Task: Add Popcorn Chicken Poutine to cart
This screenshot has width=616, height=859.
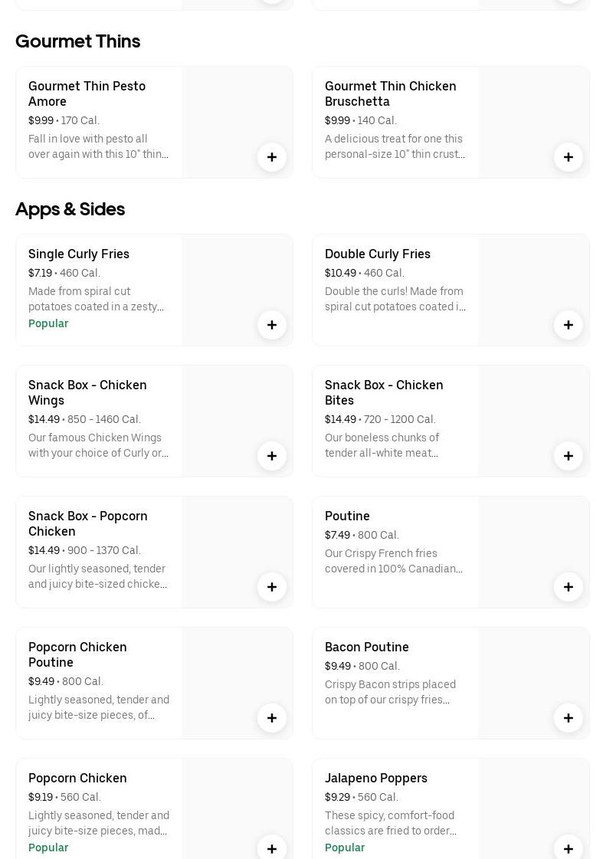Action: tap(272, 718)
